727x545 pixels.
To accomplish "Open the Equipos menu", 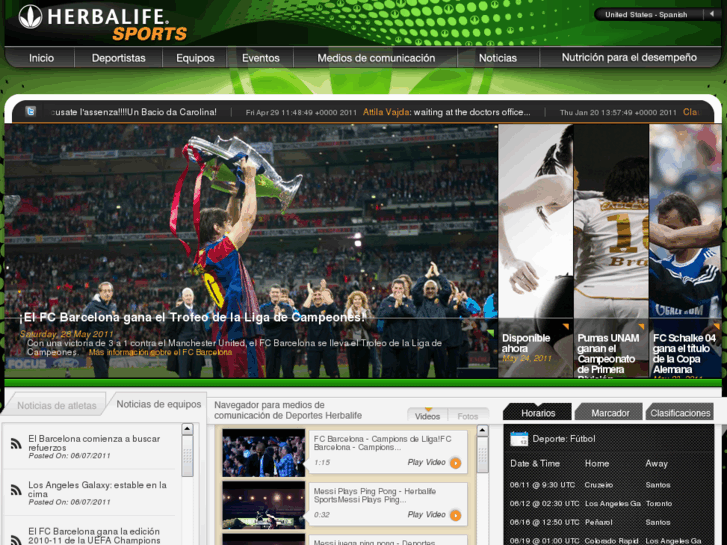I will tap(195, 58).
